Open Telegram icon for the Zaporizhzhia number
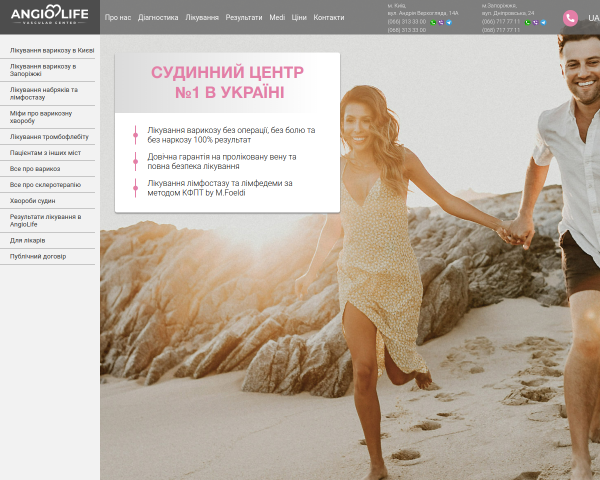The height and width of the screenshot is (480, 600). pyautogui.click(x=543, y=22)
